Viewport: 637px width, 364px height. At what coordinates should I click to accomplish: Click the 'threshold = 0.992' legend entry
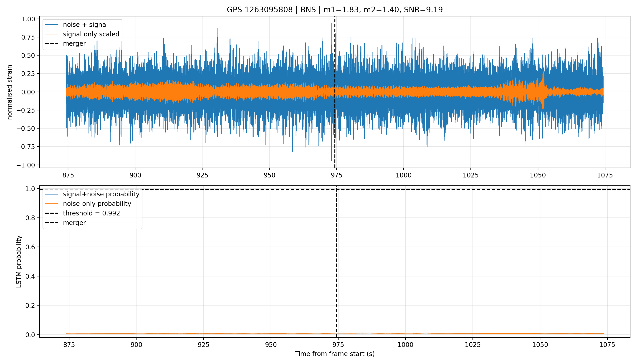click(x=91, y=213)
